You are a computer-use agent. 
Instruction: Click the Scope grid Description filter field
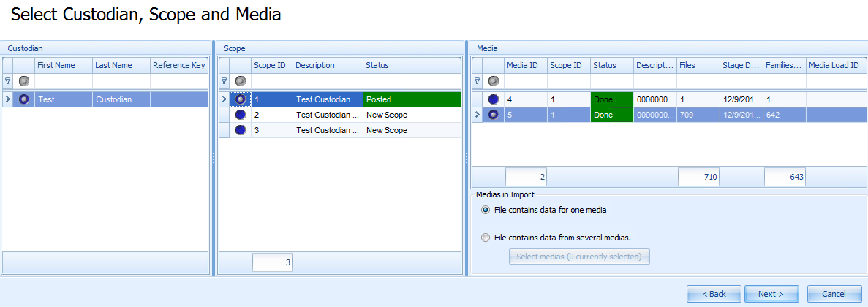click(x=328, y=81)
